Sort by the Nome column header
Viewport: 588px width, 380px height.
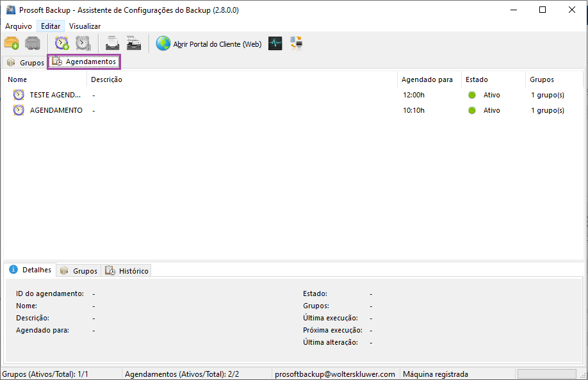pos(45,79)
